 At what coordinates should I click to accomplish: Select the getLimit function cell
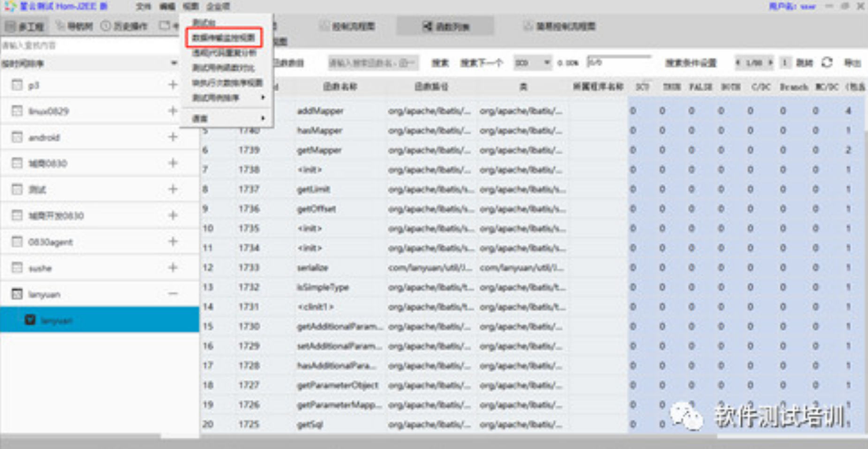(x=313, y=189)
